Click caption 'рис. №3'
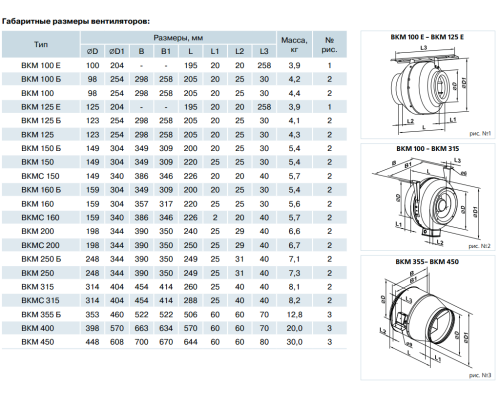 click(480, 375)
